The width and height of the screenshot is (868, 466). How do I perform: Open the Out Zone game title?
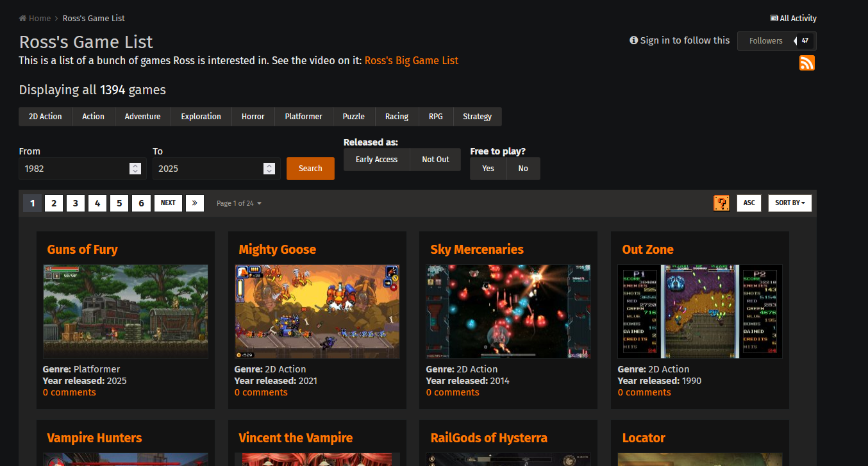coord(647,249)
